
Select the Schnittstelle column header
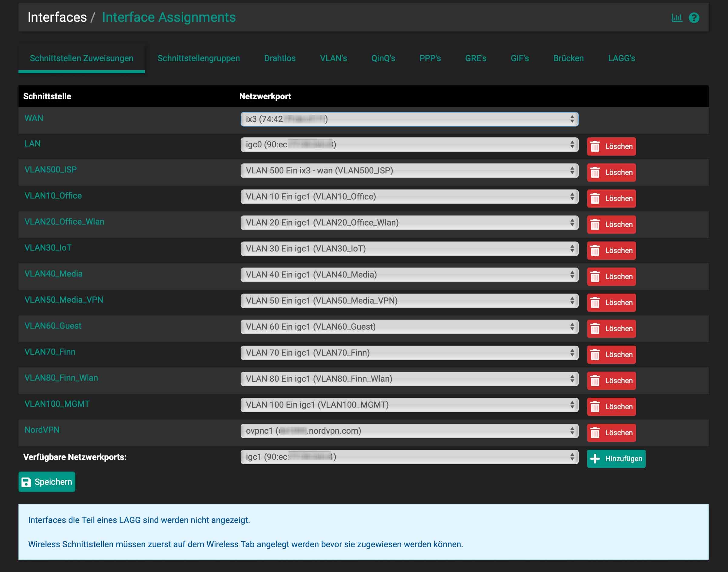coord(47,96)
